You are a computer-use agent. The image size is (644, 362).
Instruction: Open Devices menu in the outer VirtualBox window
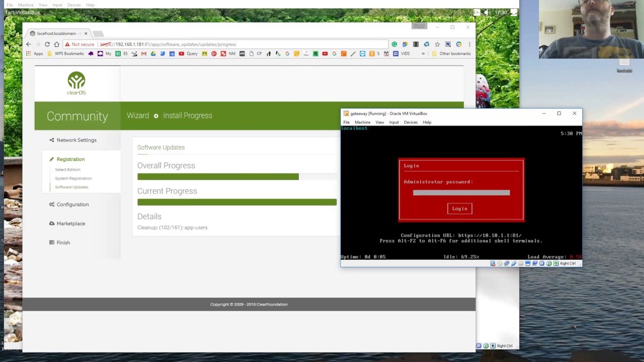coord(74,5)
